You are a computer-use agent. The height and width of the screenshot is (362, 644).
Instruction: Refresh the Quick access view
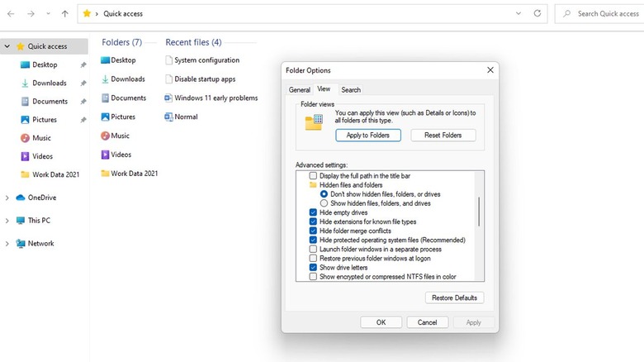coord(537,13)
